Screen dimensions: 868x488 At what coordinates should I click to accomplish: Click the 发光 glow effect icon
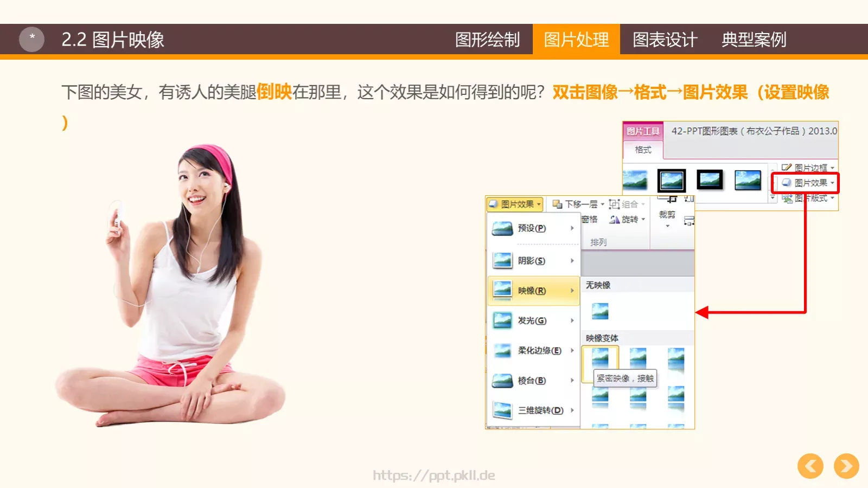(x=502, y=320)
